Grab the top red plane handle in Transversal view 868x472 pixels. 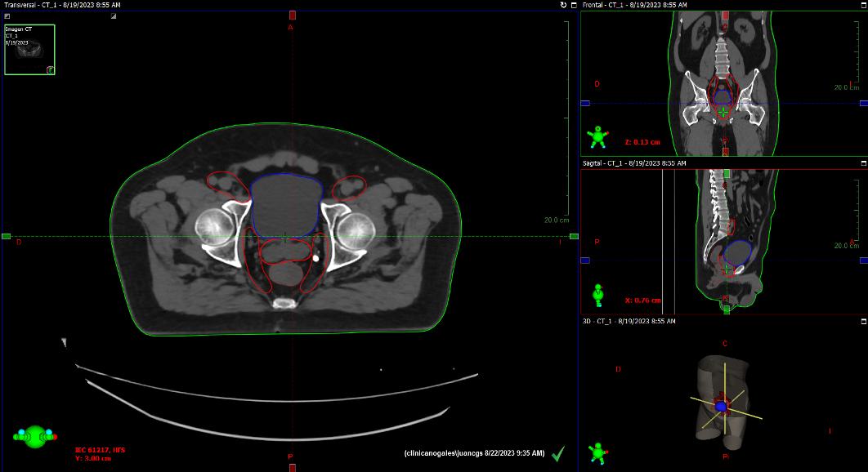coord(293,15)
